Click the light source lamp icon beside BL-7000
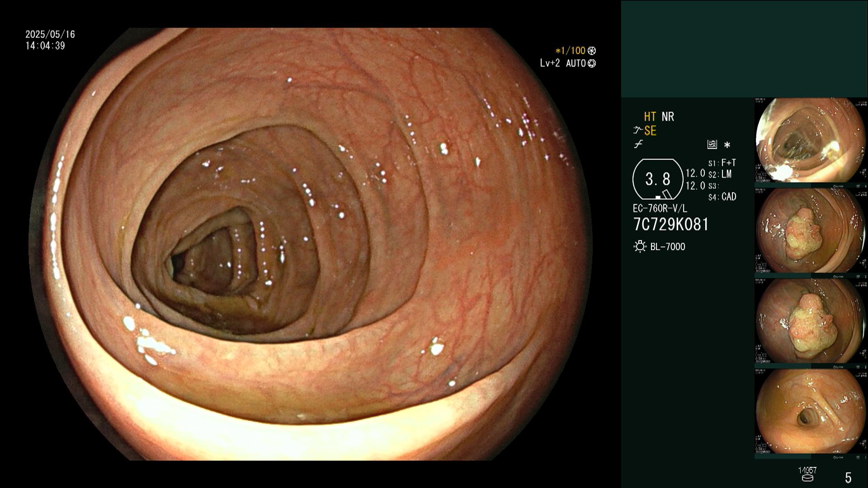 tap(640, 247)
